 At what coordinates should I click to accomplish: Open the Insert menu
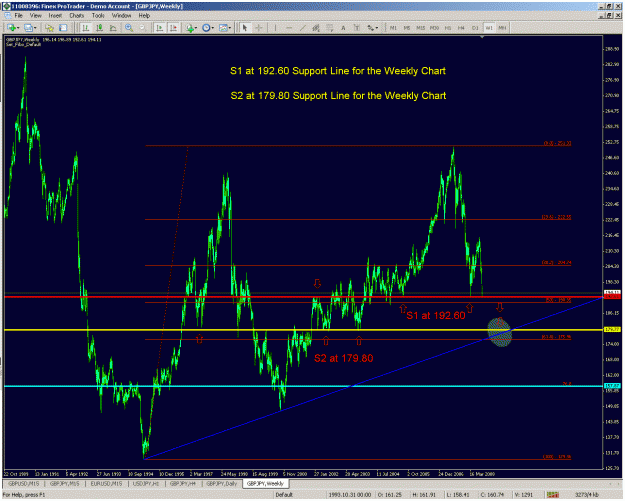pyautogui.click(x=55, y=16)
